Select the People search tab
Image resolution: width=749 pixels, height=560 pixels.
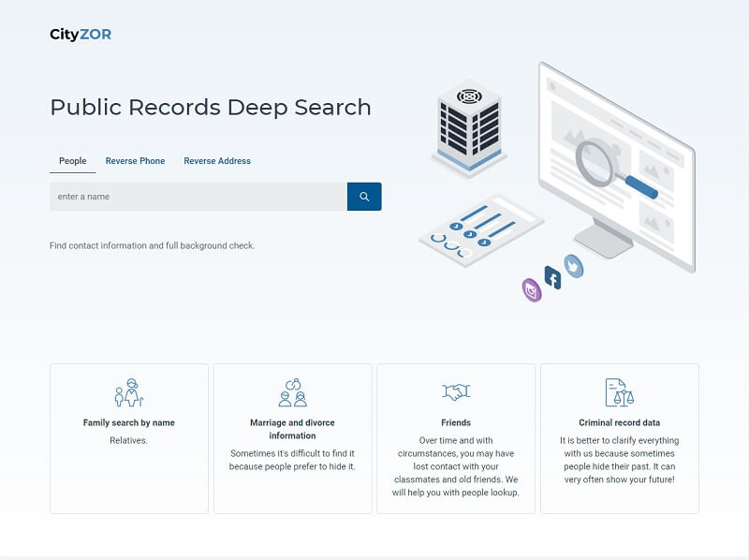pos(73,161)
